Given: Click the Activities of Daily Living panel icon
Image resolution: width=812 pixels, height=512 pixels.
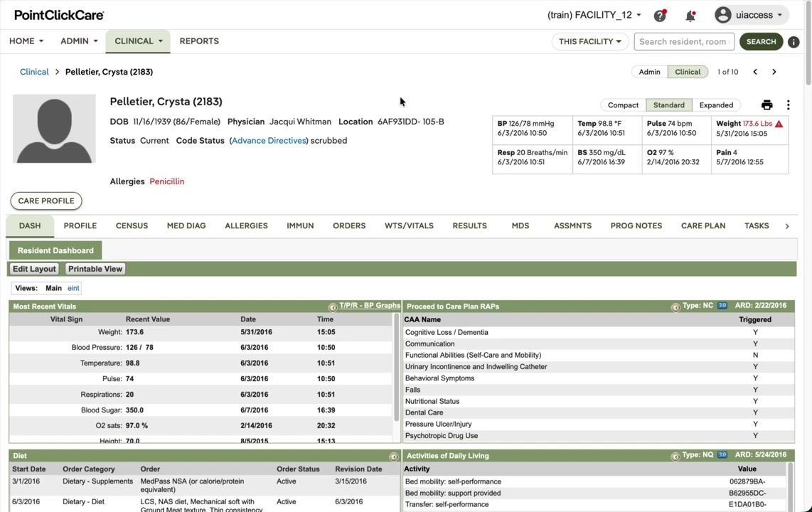Looking at the screenshot, I should [675, 457].
